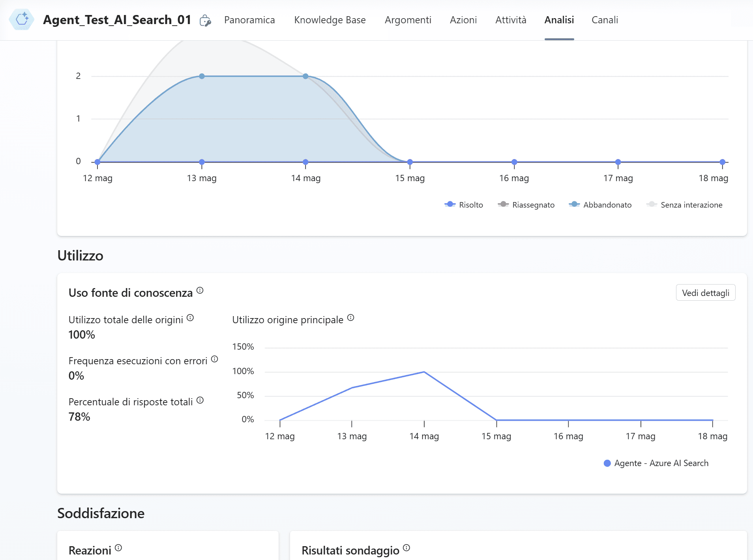Viewport: 753px width, 560px height.
Task: Click info icon for Percentuale di risposte totali
Action: point(200,400)
